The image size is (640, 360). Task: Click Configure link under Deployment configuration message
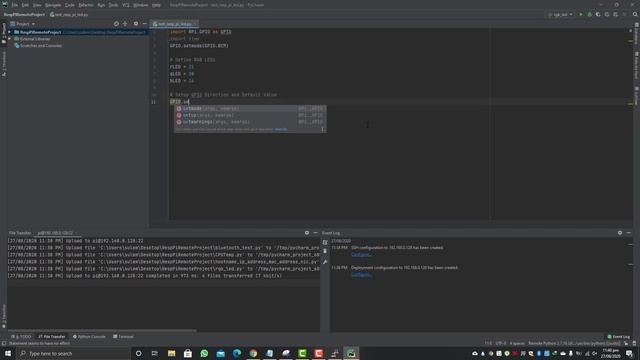pos(361,275)
